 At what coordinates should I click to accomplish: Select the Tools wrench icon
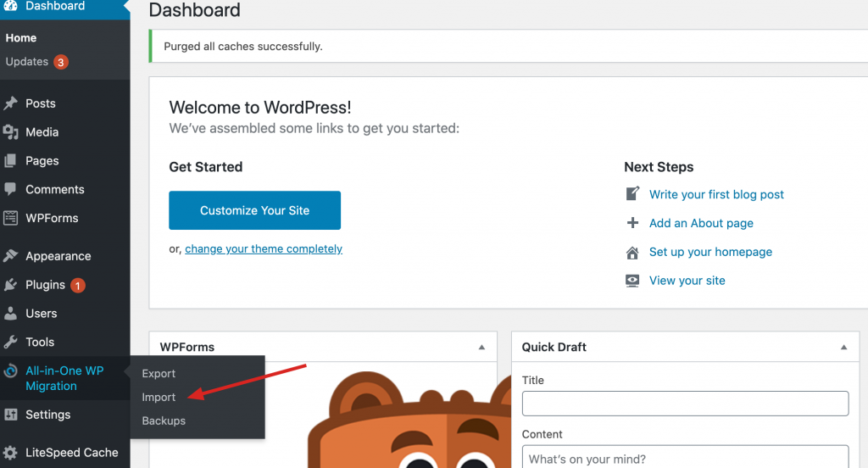pyautogui.click(x=11, y=343)
